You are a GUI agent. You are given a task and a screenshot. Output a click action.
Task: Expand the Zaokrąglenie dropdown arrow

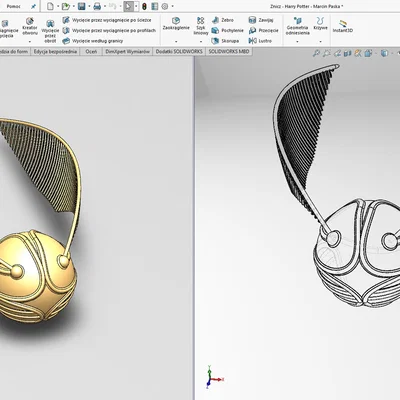[176, 42]
